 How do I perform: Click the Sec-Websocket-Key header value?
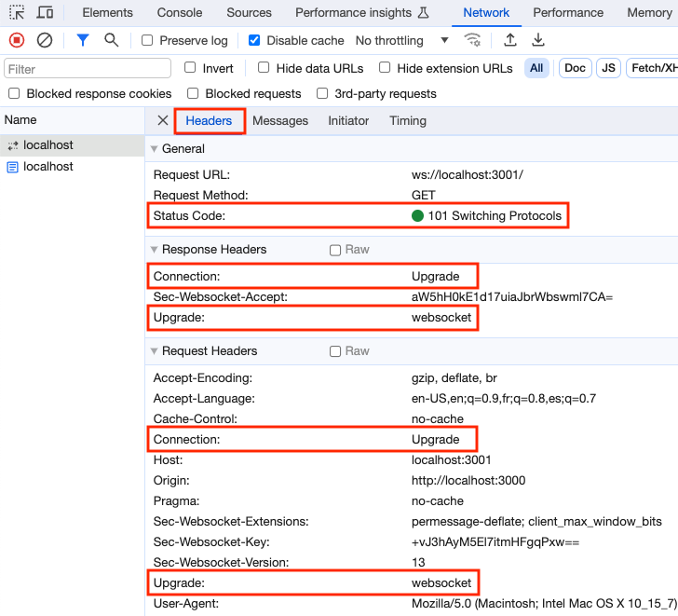(495, 542)
